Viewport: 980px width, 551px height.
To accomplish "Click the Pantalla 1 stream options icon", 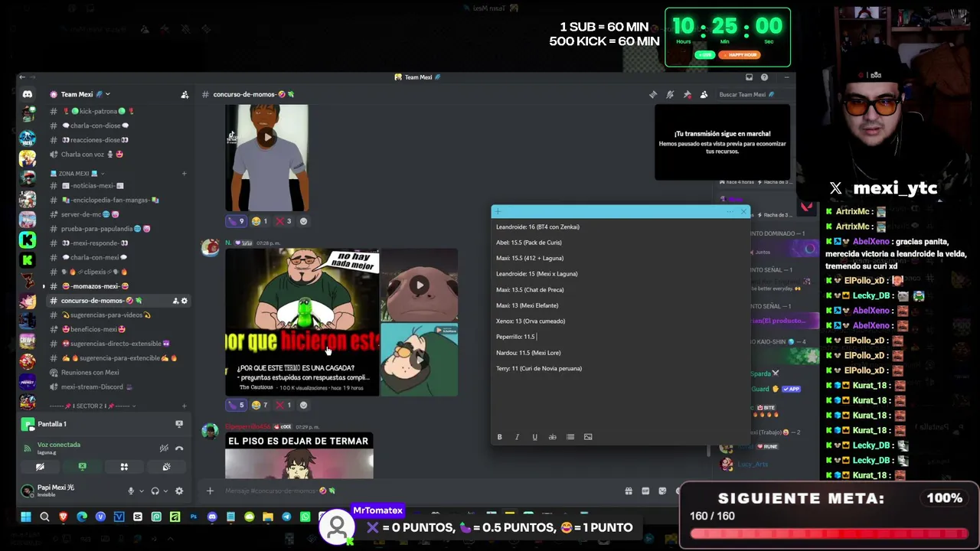I will click(179, 424).
